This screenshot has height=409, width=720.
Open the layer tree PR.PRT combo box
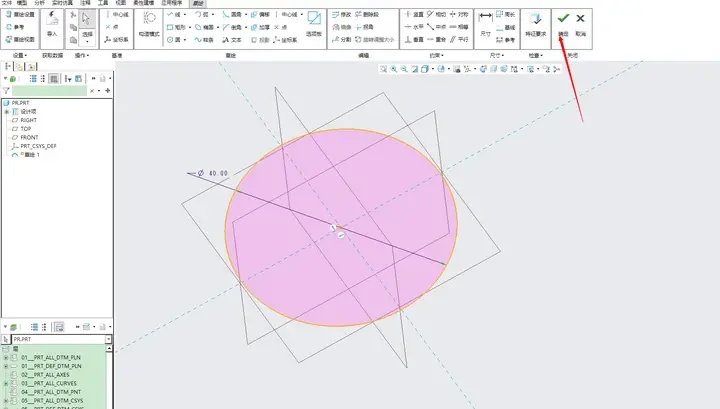pyautogui.click(x=62, y=339)
